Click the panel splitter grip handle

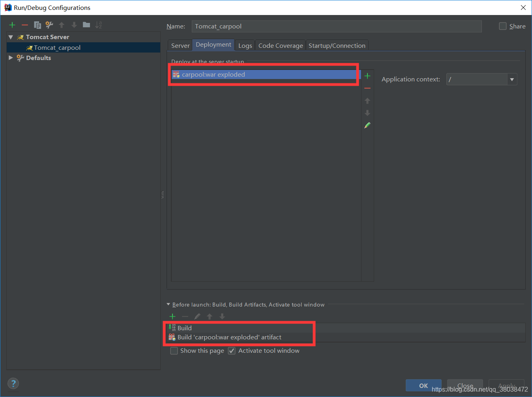(x=163, y=195)
